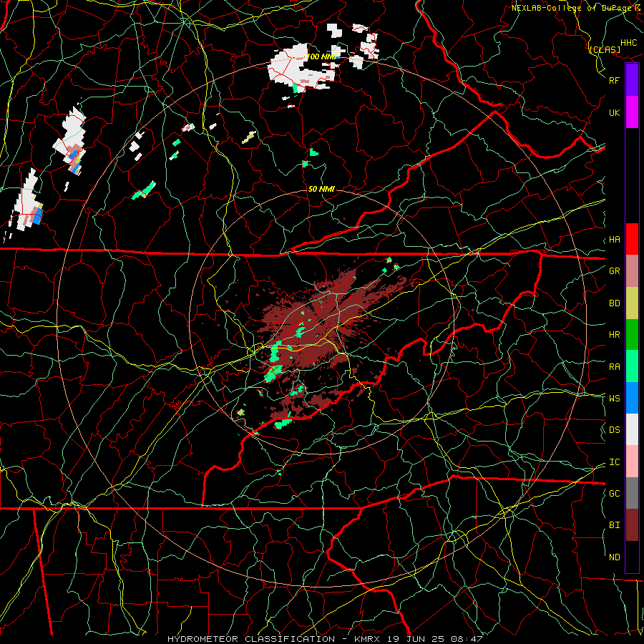
Task: Click the RF purple legend swatch
Action: 632,80
